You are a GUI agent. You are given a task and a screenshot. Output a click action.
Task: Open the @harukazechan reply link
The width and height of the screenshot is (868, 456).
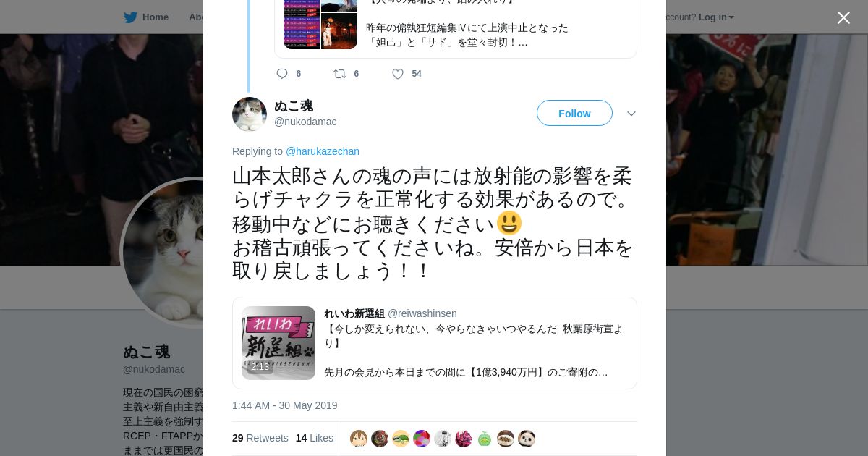pyautogui.click(x=323, y=151)
